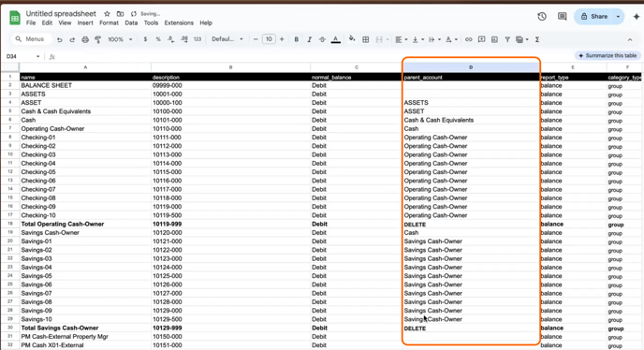This screenshot has width=644, height=350.
Task: Insert comment from toolbar icon
Action: pos(481,39)
